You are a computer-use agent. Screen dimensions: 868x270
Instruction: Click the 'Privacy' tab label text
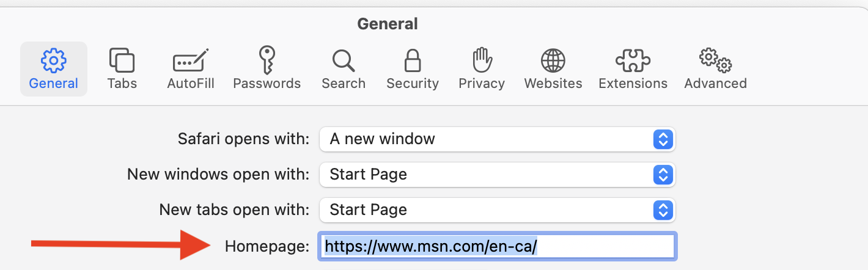(x=482, y=84)
